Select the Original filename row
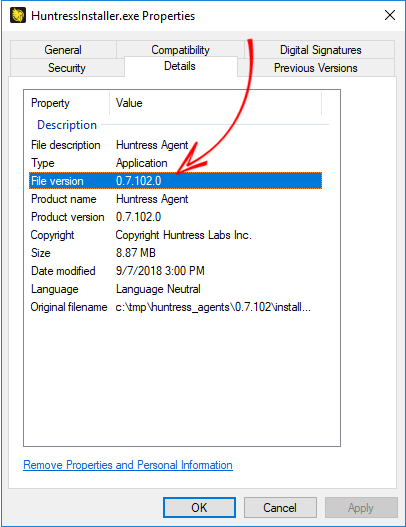The width and height of the screenshot is (406, 527). [175, 307]
